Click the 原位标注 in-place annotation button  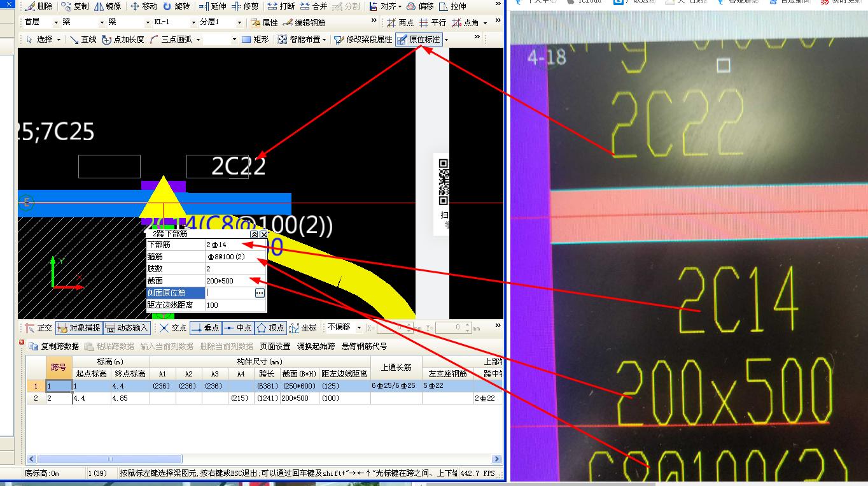tap(418, 39)
